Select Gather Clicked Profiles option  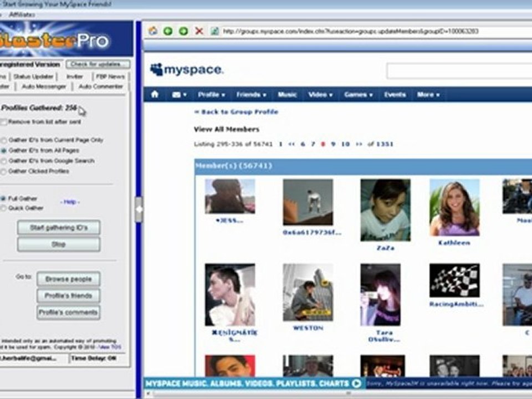(x=4, y=172)
